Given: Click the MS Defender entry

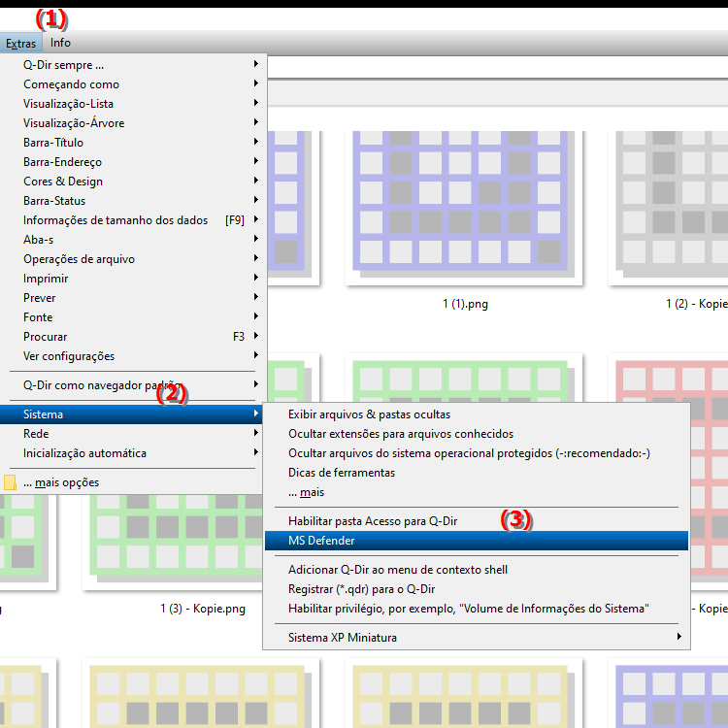Looking at the screenshot, I should pyautogui.click(x=477, y=541).
